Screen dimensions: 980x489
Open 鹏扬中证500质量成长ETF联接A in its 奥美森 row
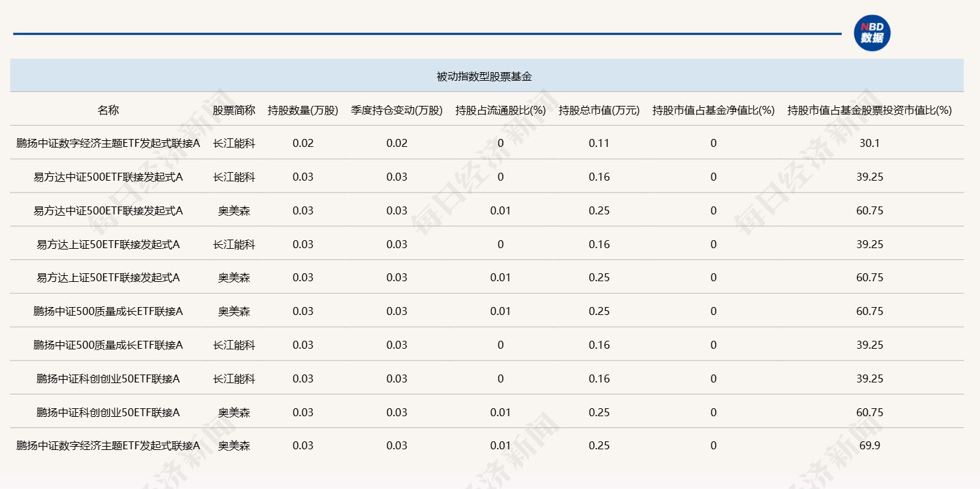point(108,312)
